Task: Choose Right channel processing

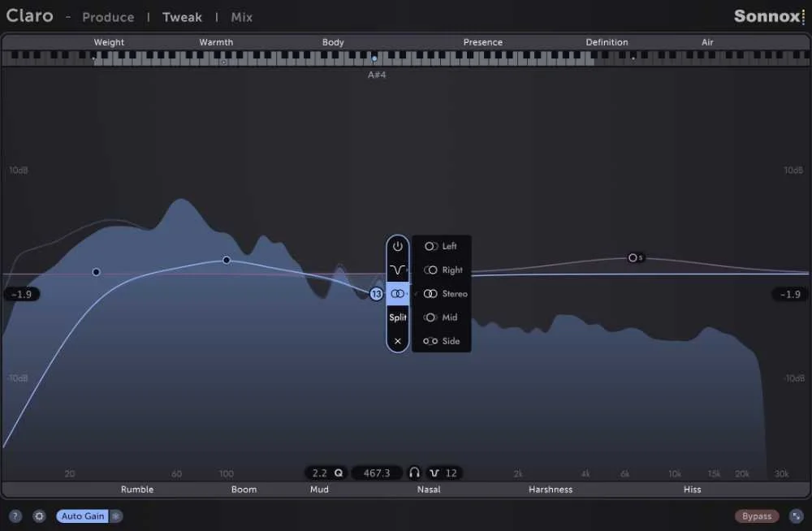Action: pos(441,270)
